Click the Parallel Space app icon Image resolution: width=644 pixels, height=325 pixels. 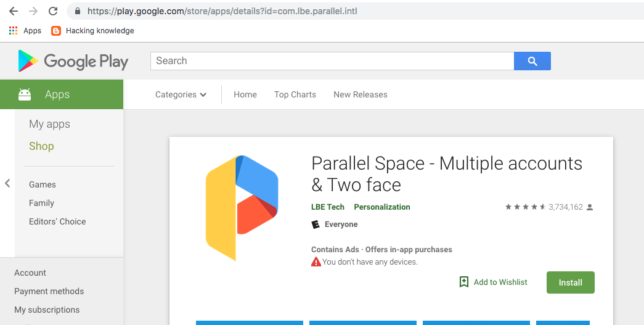click(x=242, y=208)
